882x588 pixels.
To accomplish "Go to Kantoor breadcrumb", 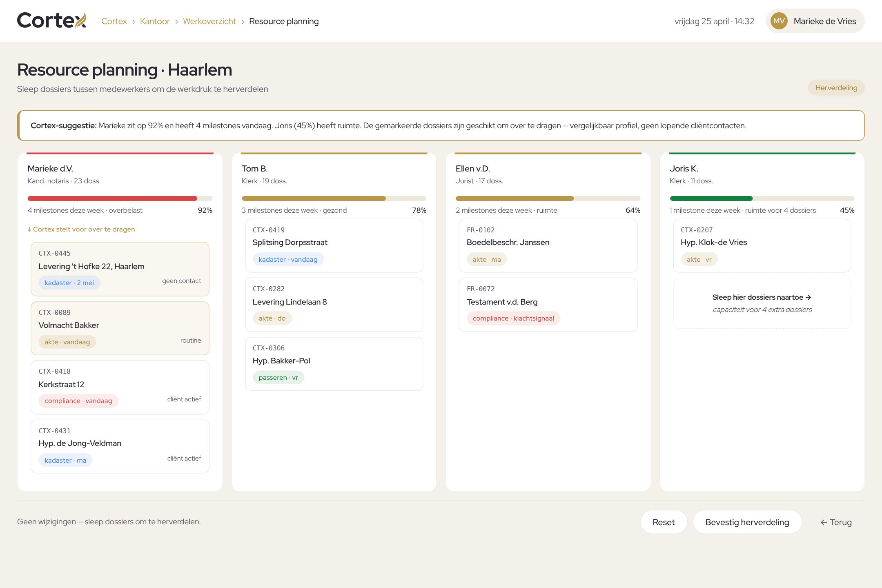I will pyautogui.click(x=155, y=21).
